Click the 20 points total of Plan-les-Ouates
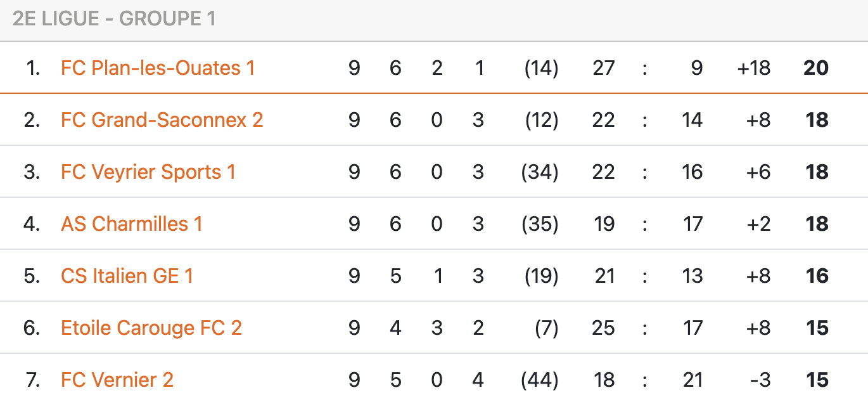The width and height of the screenshot is (868, 402). pyautogui.click(x=815, y=68)
